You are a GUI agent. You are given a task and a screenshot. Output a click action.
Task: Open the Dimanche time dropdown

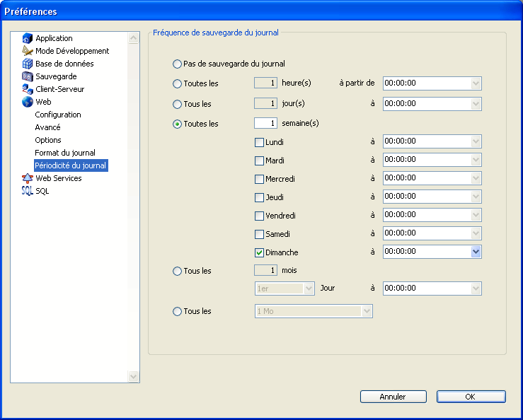[x=476, y=252]
